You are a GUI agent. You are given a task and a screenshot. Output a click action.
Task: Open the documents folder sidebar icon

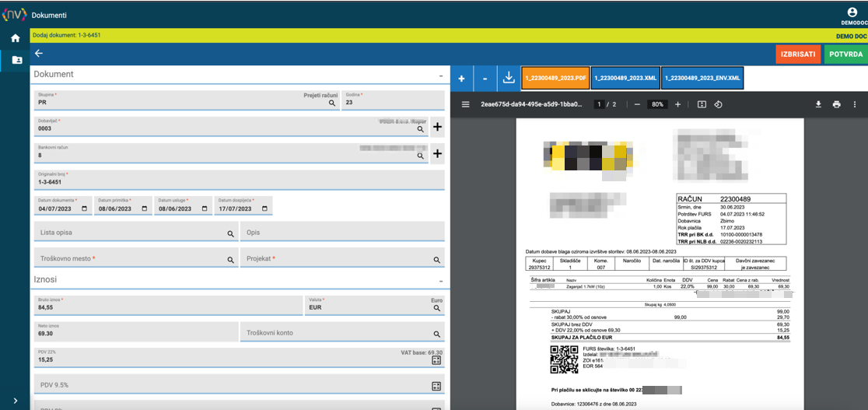(16, 60)
